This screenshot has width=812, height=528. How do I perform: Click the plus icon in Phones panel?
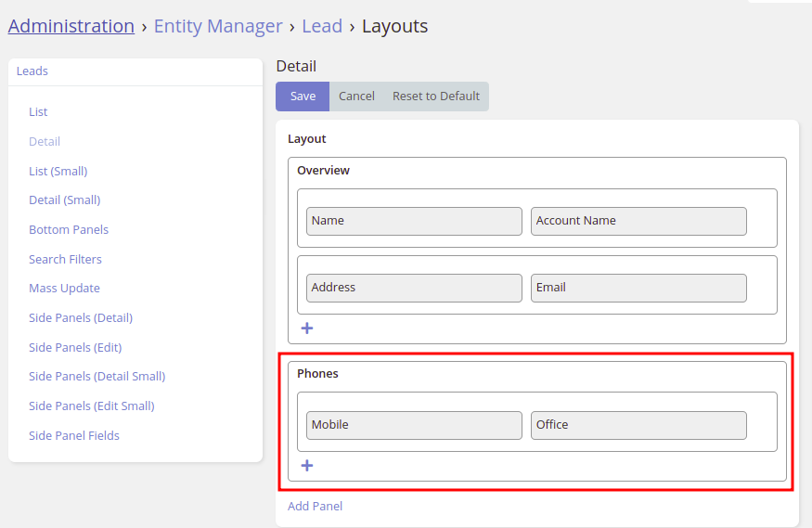point(307,466)
